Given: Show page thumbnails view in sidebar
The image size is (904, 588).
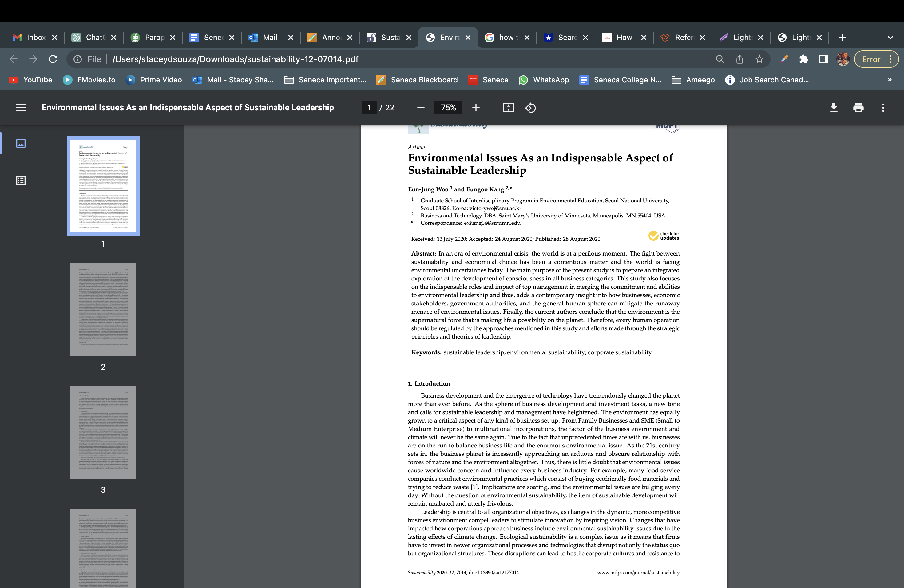Looking at the screenshot, I should (x=21, y=143).
